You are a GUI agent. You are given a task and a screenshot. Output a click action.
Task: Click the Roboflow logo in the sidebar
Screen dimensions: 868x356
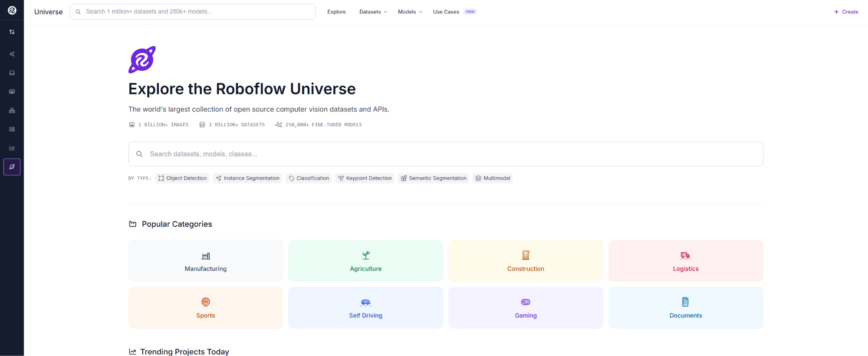point(12,10)
